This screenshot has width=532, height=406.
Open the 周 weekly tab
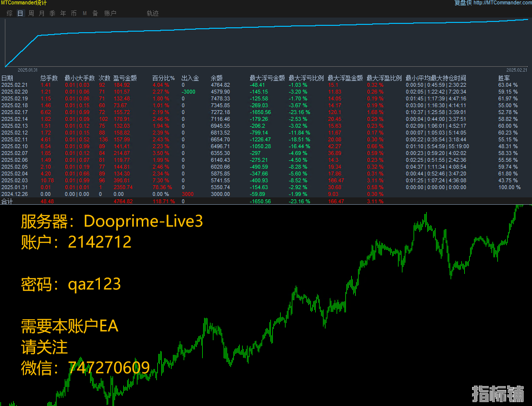point(31,13)
